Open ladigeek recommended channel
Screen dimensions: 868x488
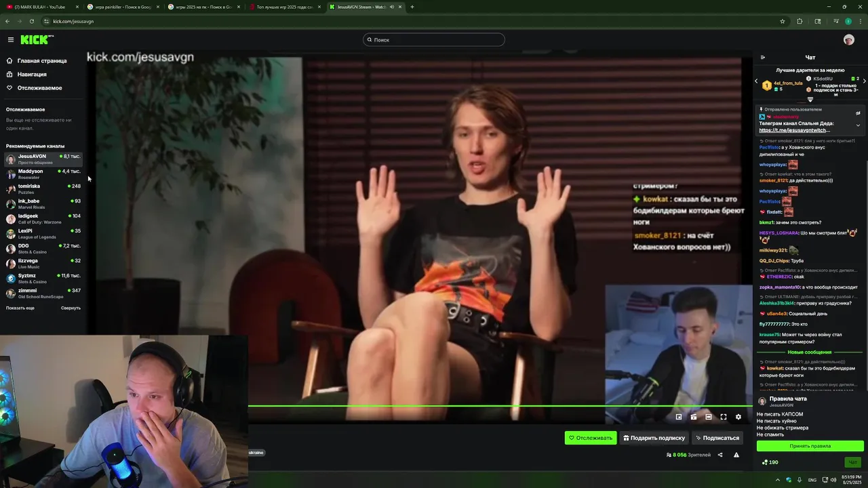43,219
